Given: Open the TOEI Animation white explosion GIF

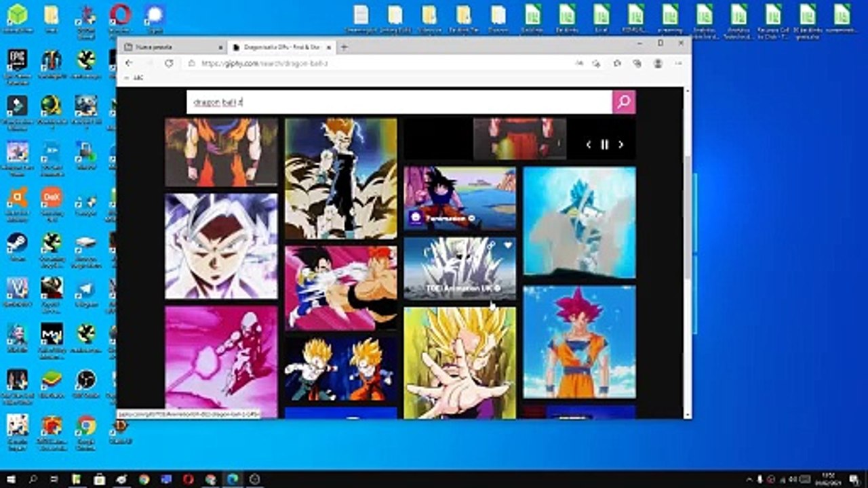Looking at the screenshot, I should [460, 268].
